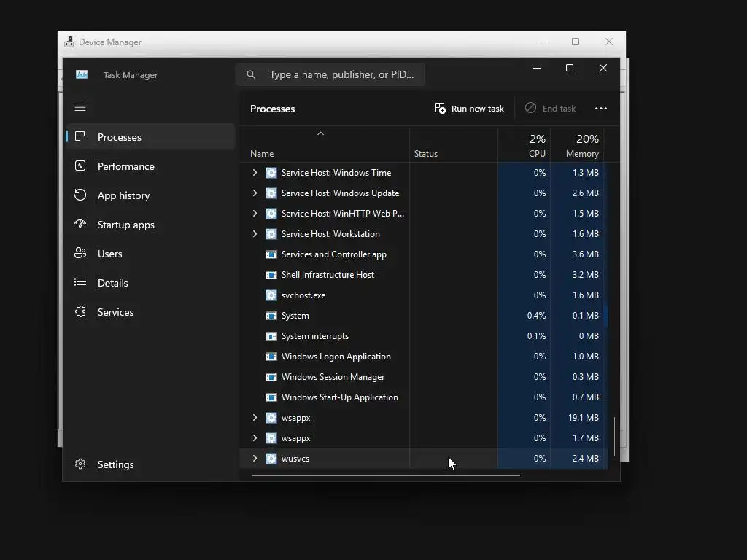Click the 0.4% CPU value for System
This screenshot has width=747, height=560.
point(536,316)
